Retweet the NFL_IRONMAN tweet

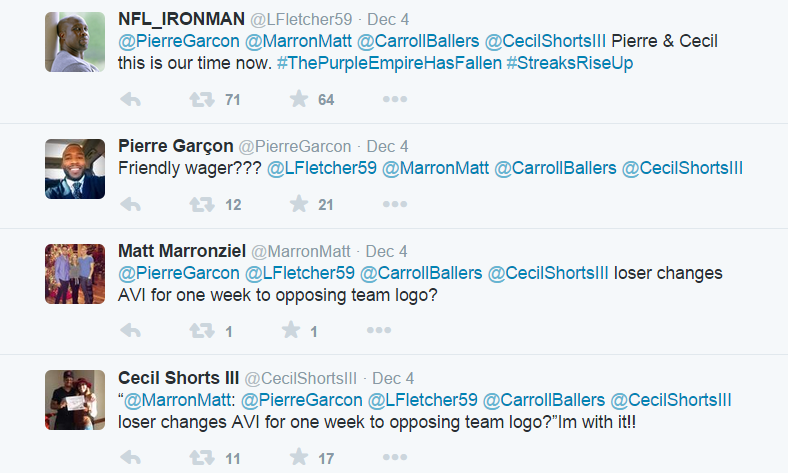tap(202, 99)
